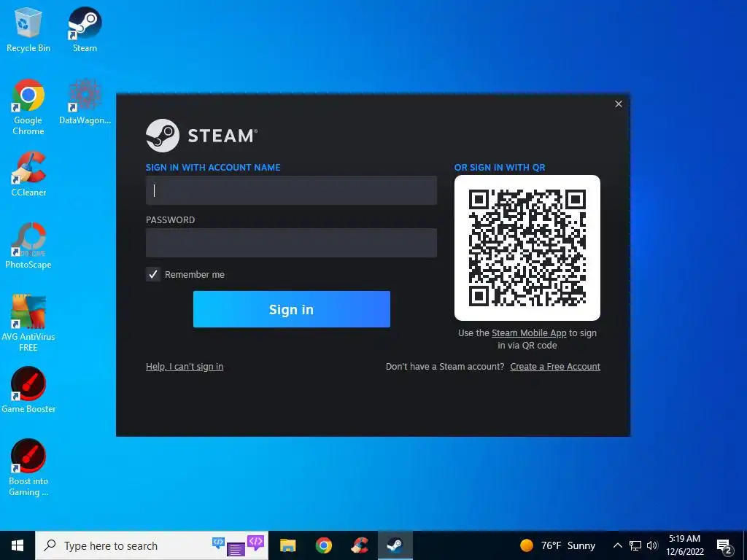Click the SIGN IN WITH ACCOUNT NAME label
This screenshot has height=560, width=747.
(x=213, y=168)
